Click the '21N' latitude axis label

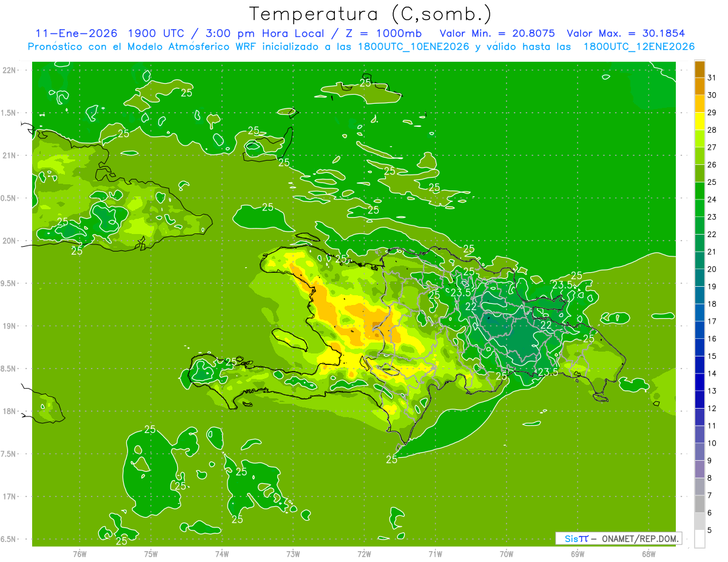tap(10, 155)
